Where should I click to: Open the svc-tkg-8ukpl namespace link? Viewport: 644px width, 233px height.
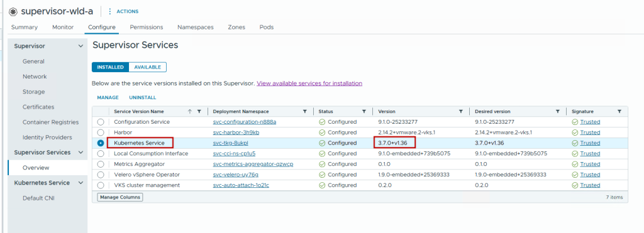click(230, 143)
